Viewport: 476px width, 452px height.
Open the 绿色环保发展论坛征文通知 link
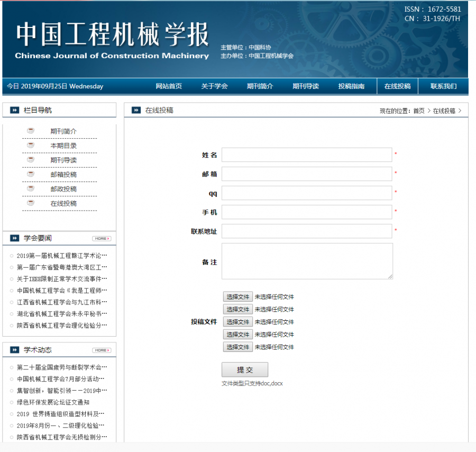coord(53,402)
